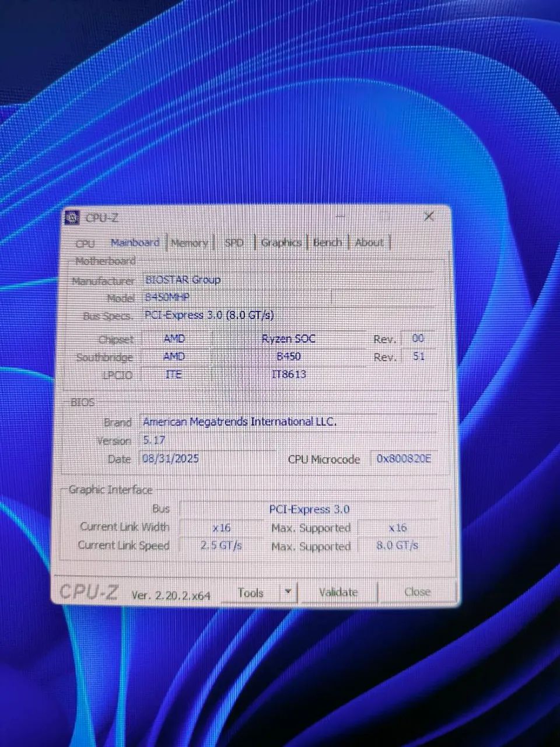Viewport: 560px width, 747px height.
Task: Switch to the Memory tab
Action: (x=190, y=242)
